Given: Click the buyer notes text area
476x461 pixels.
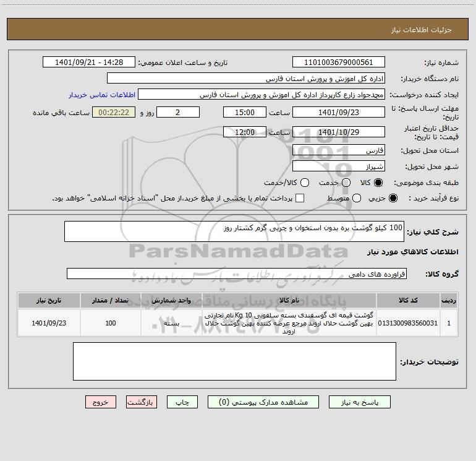Looking at the screenshot, I should (x=234, y=361).
